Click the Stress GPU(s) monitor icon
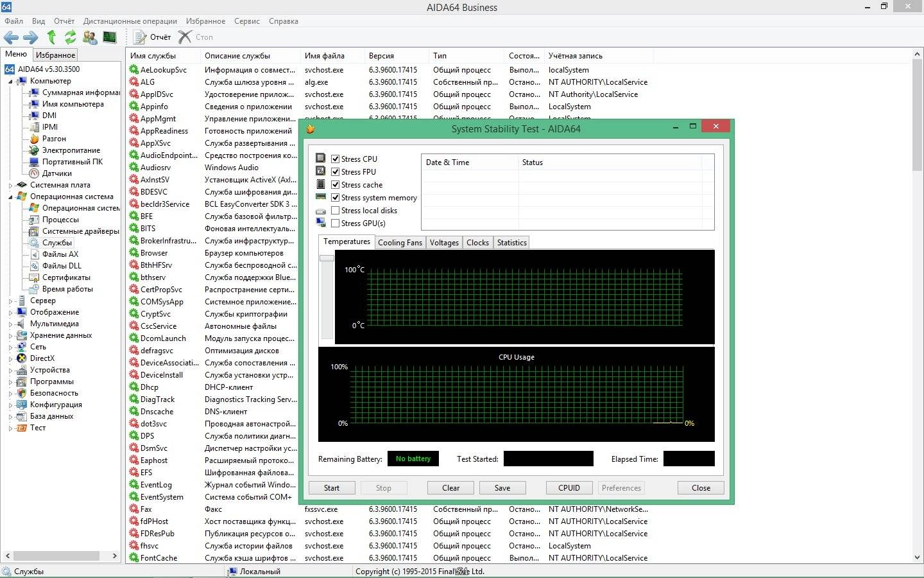 pos(321,222)
